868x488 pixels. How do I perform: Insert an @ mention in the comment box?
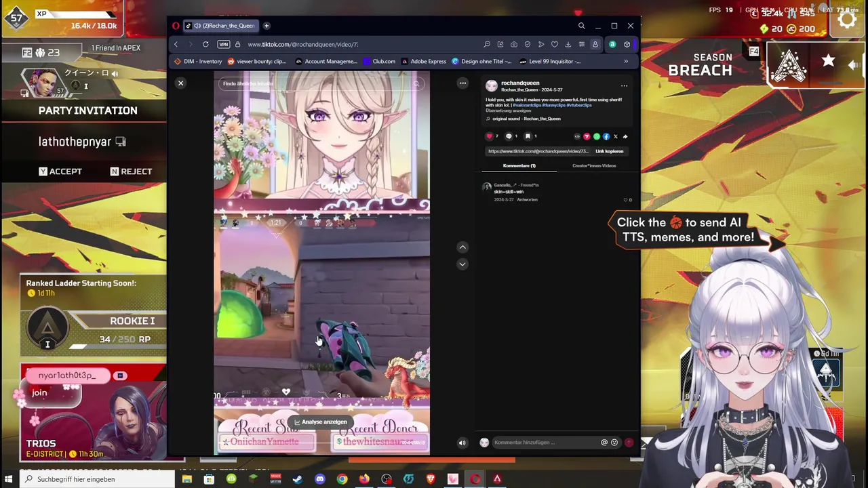click(x=604, y=443)
